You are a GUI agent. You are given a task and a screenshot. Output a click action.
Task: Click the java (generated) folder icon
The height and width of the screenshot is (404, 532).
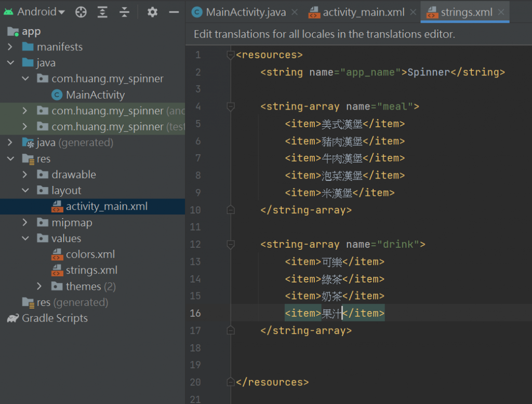(28, 142)
